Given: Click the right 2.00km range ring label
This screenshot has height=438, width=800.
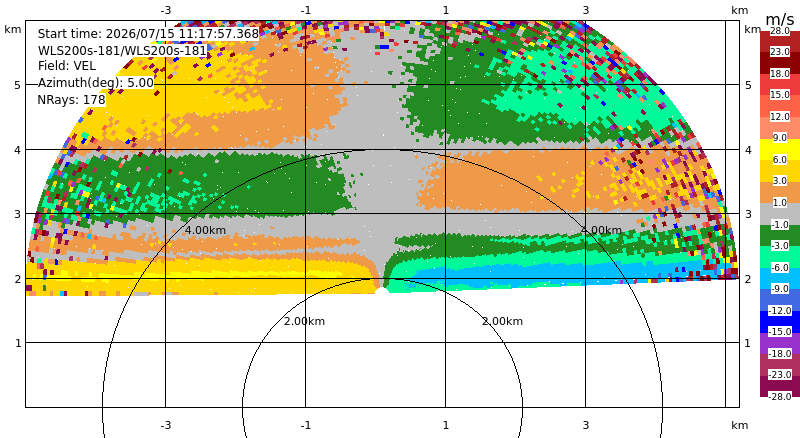Looking at the screenshot, I should click(x=503, y=321).
